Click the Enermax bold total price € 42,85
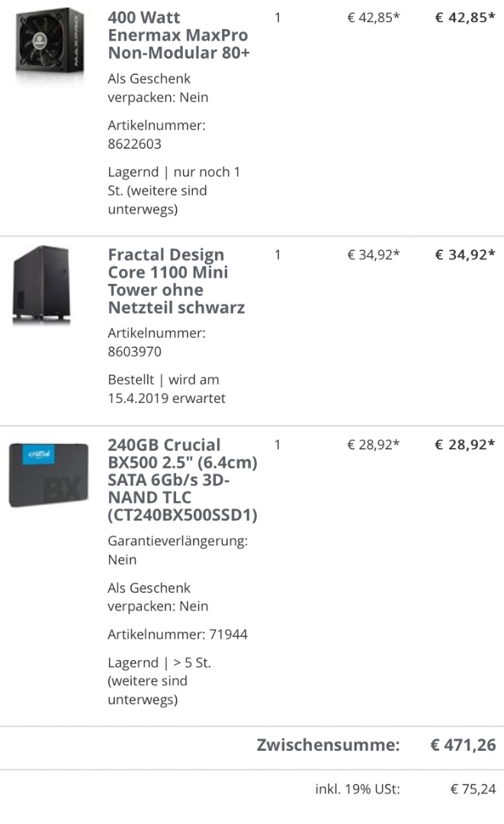 [x=465, y=18]
